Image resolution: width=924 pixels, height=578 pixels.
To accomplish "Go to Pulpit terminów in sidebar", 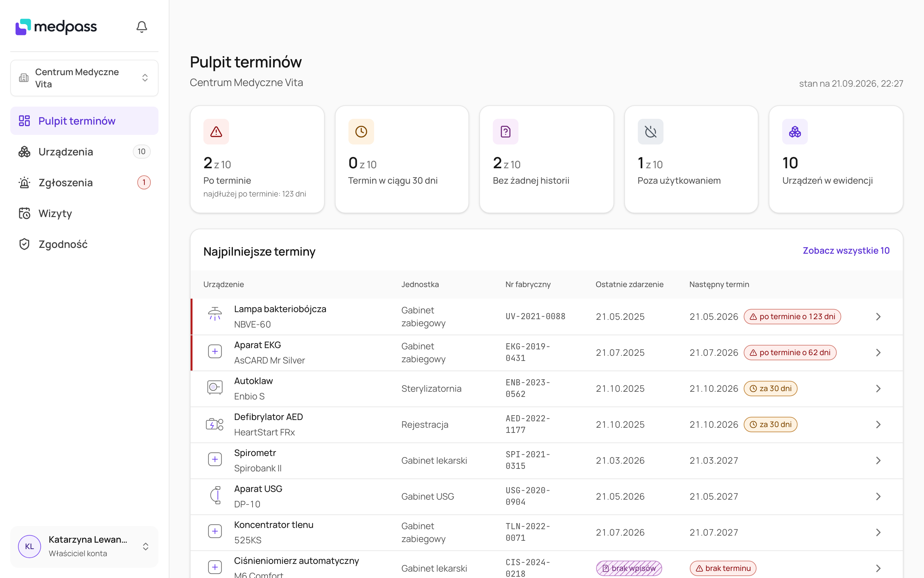I will pos(84,121).
